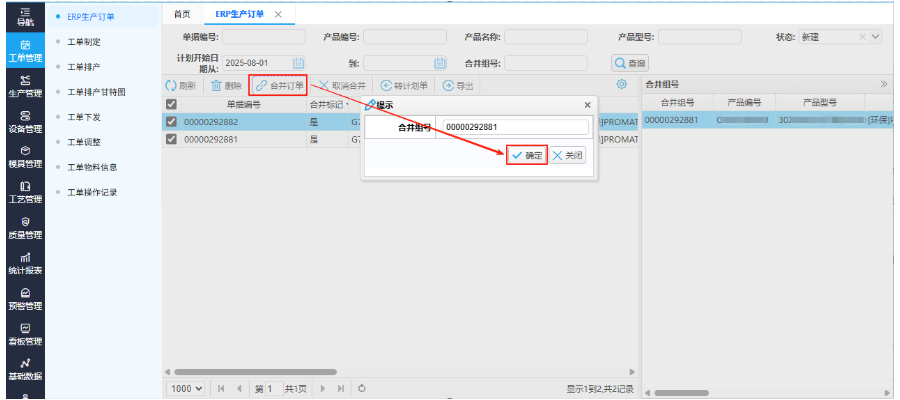Viewport: 900px width, 400px height.
Task: Open 设备管理 module in sidebar
Action: coord(25,122)
